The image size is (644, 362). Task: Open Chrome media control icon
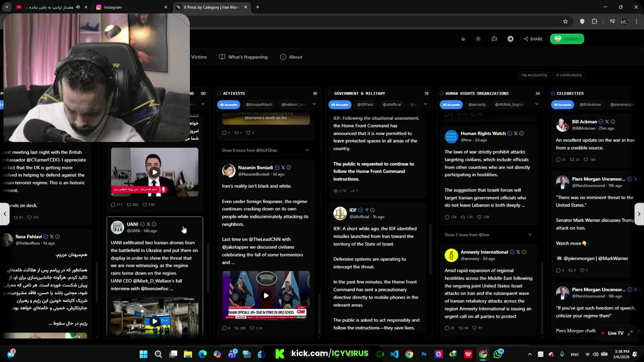point(612,21)
